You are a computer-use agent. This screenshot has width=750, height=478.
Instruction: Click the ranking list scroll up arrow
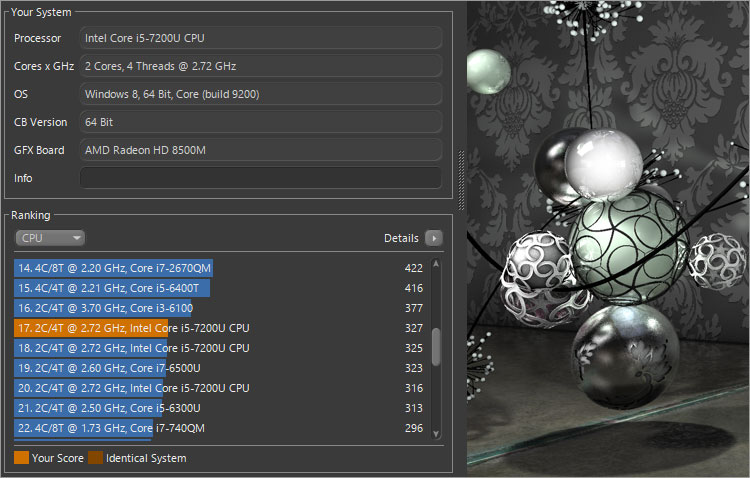436,264
